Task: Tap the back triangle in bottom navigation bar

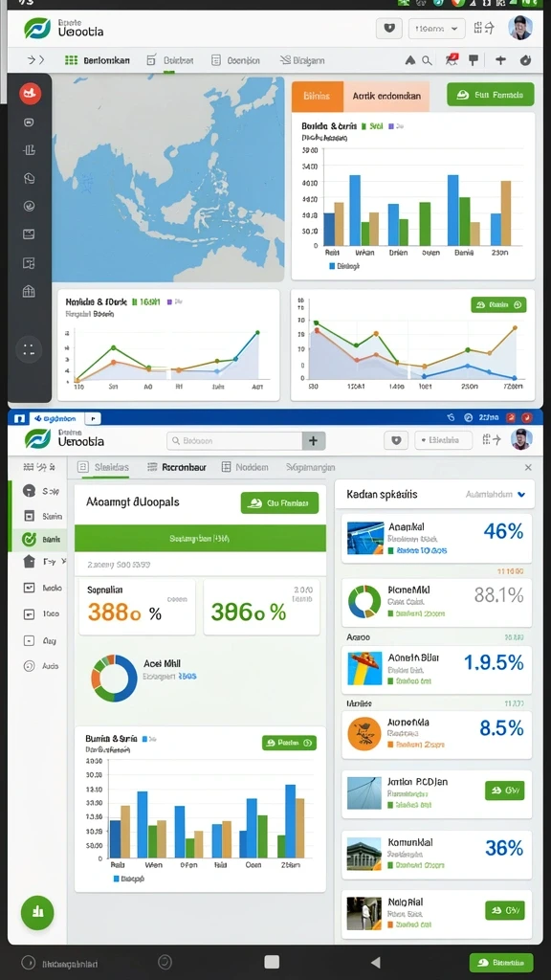Action: pos(375,962)
